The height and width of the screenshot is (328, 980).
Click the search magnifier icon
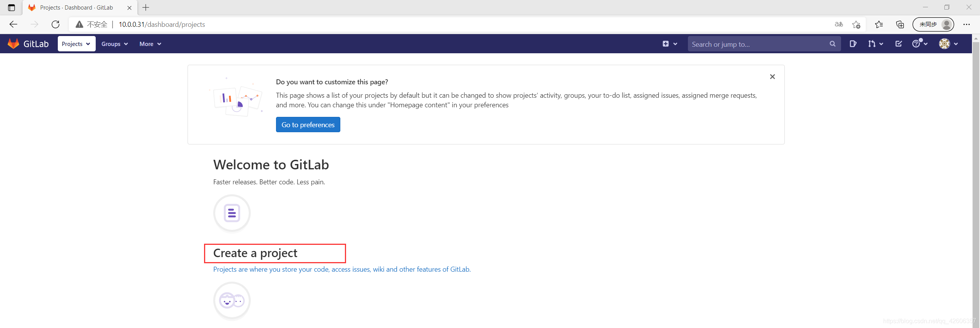coord(832,44)
